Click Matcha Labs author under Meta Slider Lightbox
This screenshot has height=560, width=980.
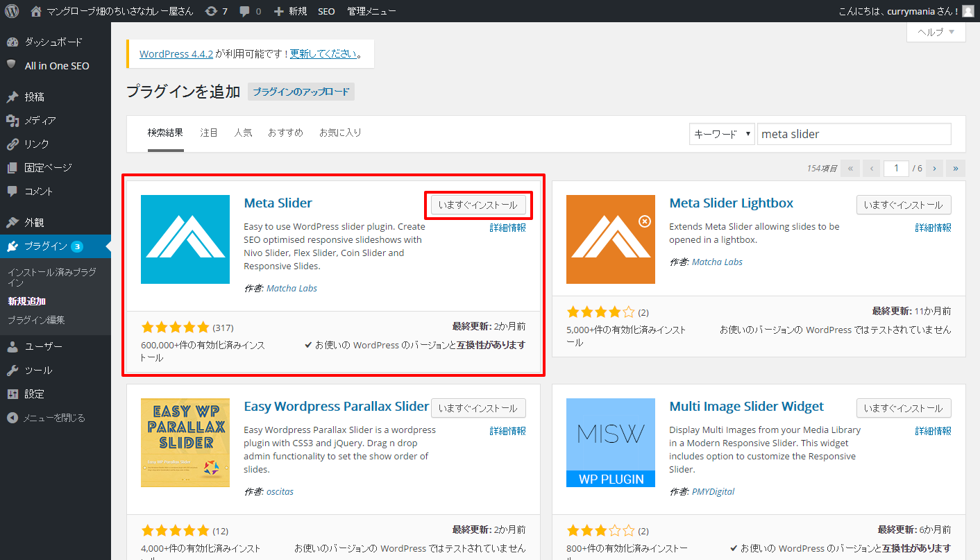coord(717,262)
